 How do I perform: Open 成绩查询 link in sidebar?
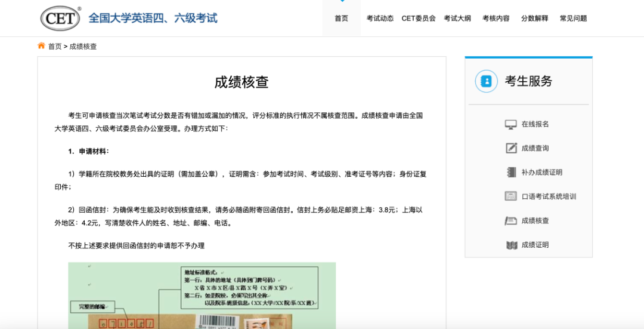tap(535, 148)
